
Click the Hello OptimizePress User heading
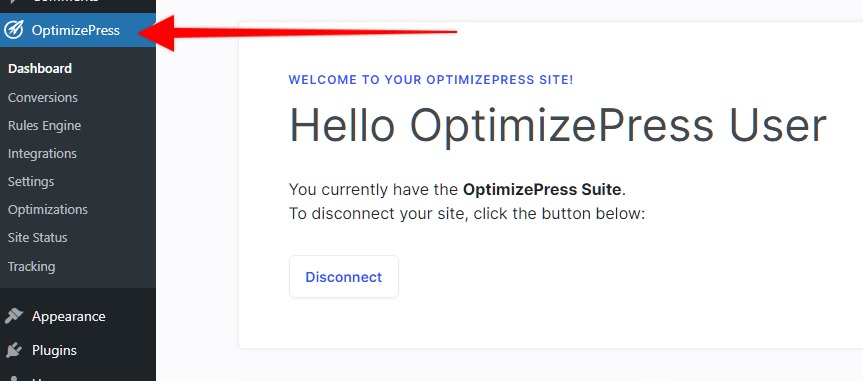pyautogui.click(x=558, y=126)
